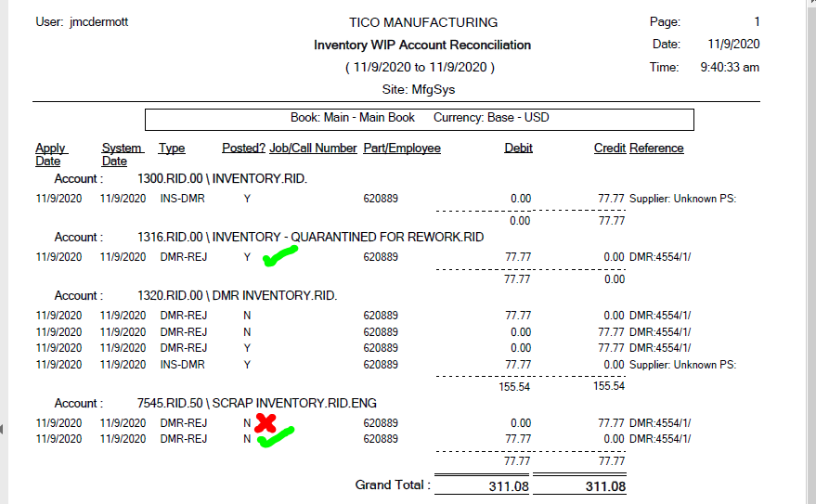Click the 'Part/Employee' column header
816x504 pixels.
pos(402,149)
